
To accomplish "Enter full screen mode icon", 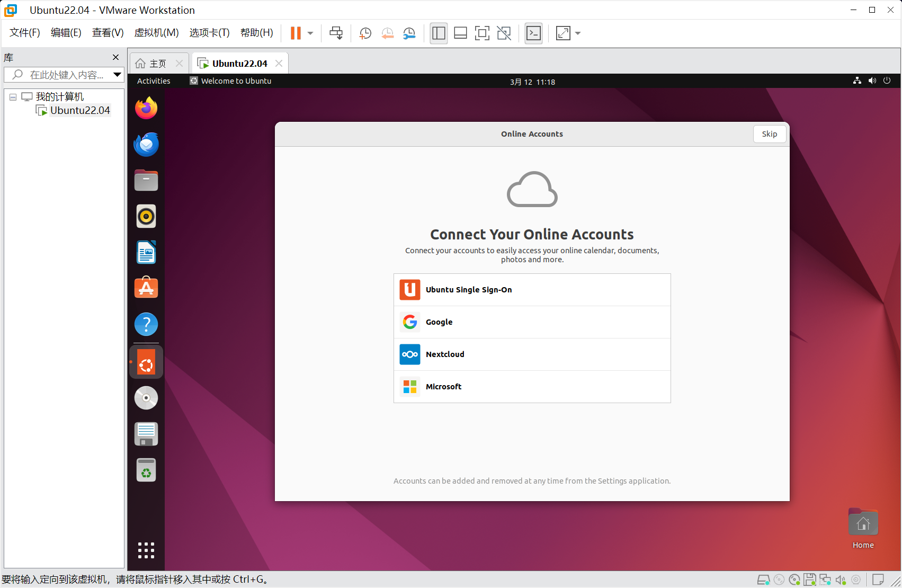I will (482, 33).
